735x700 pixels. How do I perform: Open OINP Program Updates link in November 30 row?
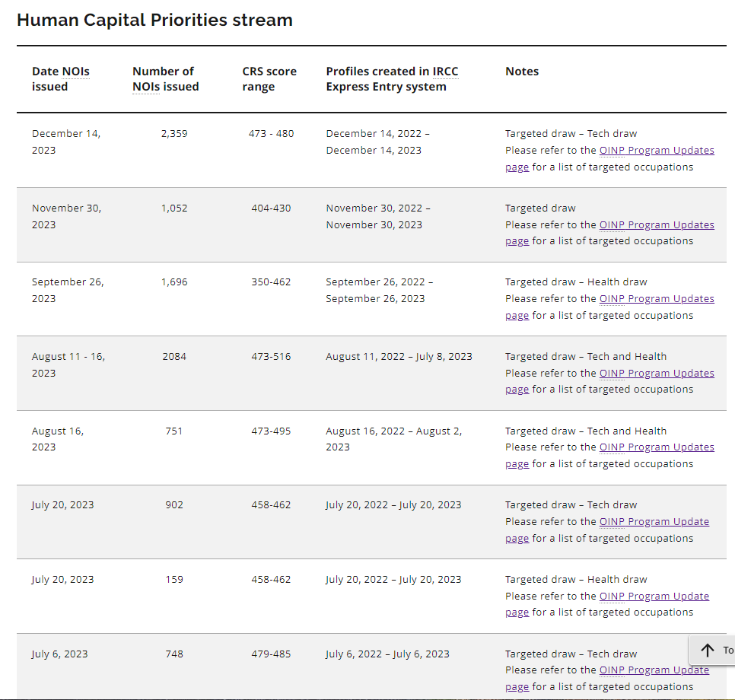click(x=656, y=225)
